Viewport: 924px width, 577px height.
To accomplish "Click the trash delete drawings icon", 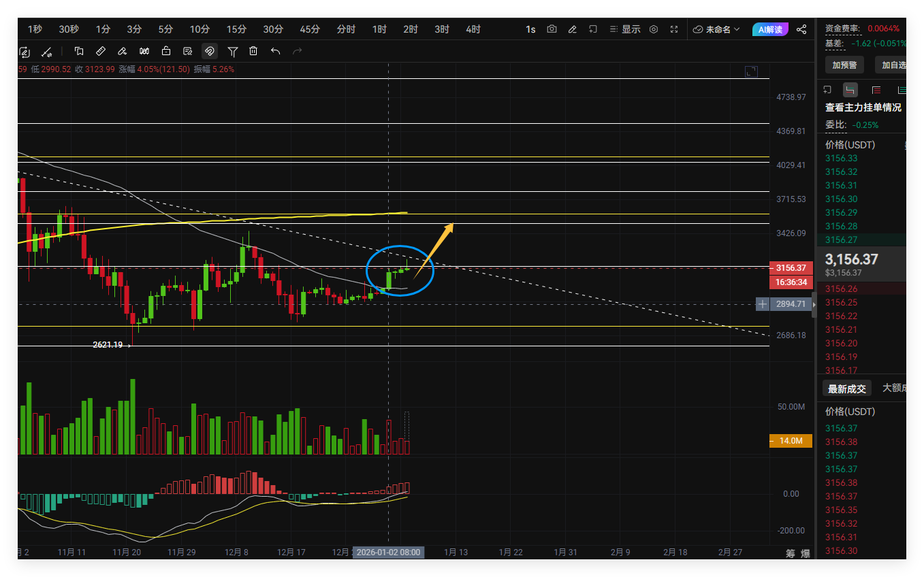I will 253,51.
